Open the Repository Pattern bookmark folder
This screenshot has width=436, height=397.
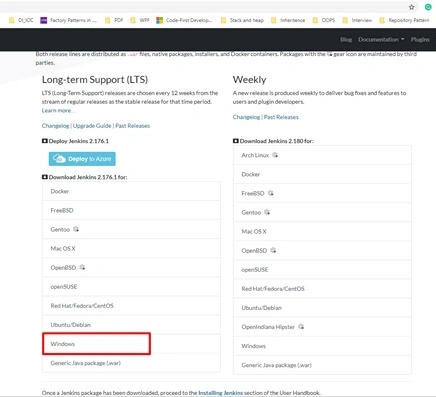click(404, 20)
